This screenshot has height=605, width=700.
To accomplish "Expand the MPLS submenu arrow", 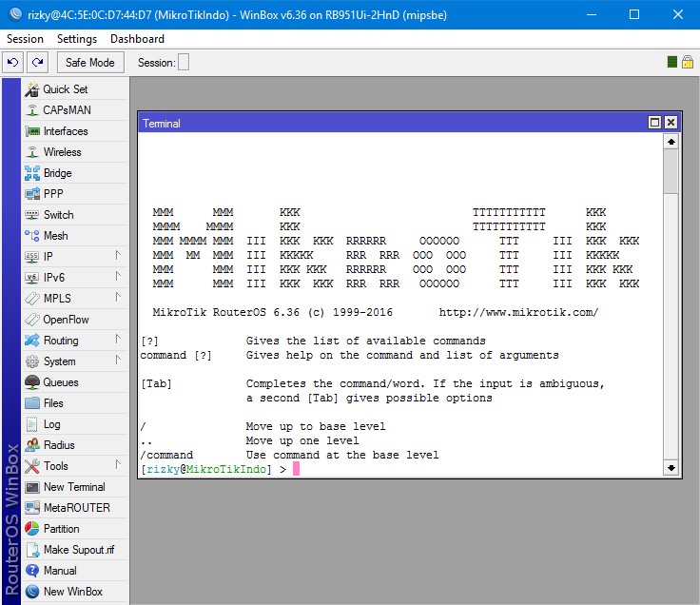I will tap(118, 298).
